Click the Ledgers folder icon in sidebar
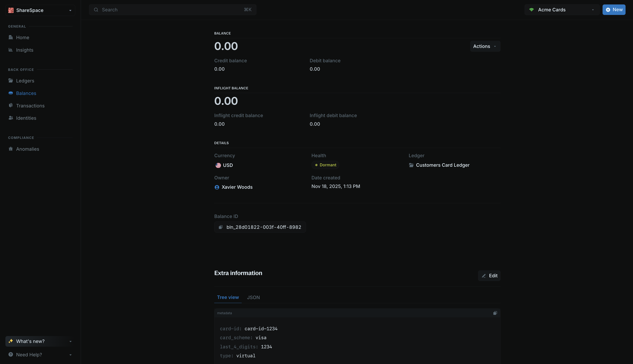Viewport: 633px width, 364px height. [x=10, y=81]
